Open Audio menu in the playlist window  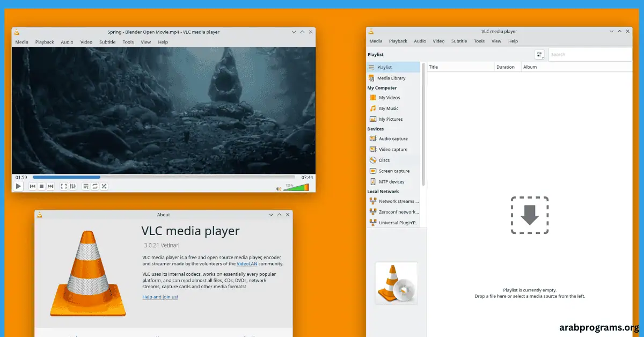[x=420, y=41]
